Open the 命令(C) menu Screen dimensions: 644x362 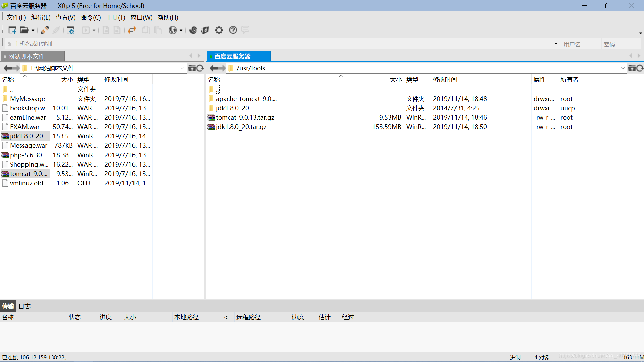click(91, 17)
